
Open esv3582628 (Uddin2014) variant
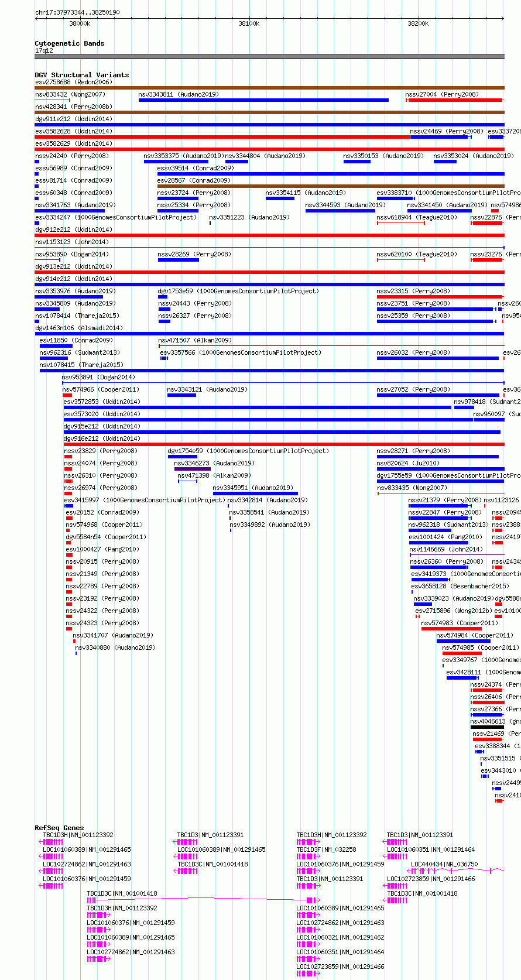(73, 131)
